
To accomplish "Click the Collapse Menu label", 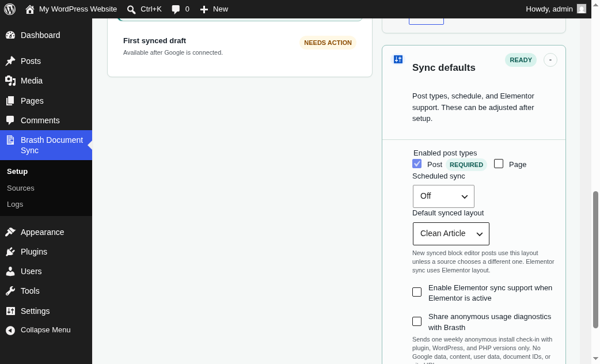I will tap(45, 330).
